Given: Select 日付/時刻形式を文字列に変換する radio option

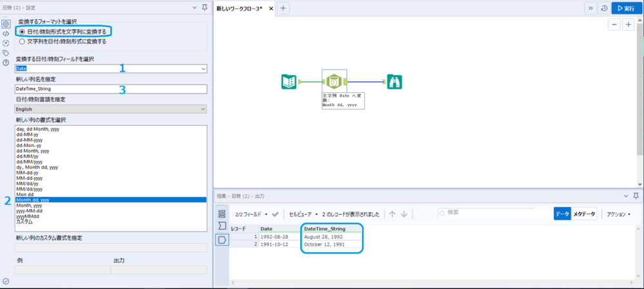Looking at the screenshot, I should tap(64, 31).
